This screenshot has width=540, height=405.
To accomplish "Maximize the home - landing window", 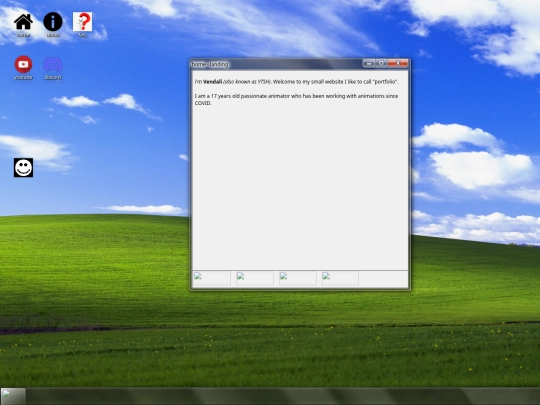I will coord(381,63).
